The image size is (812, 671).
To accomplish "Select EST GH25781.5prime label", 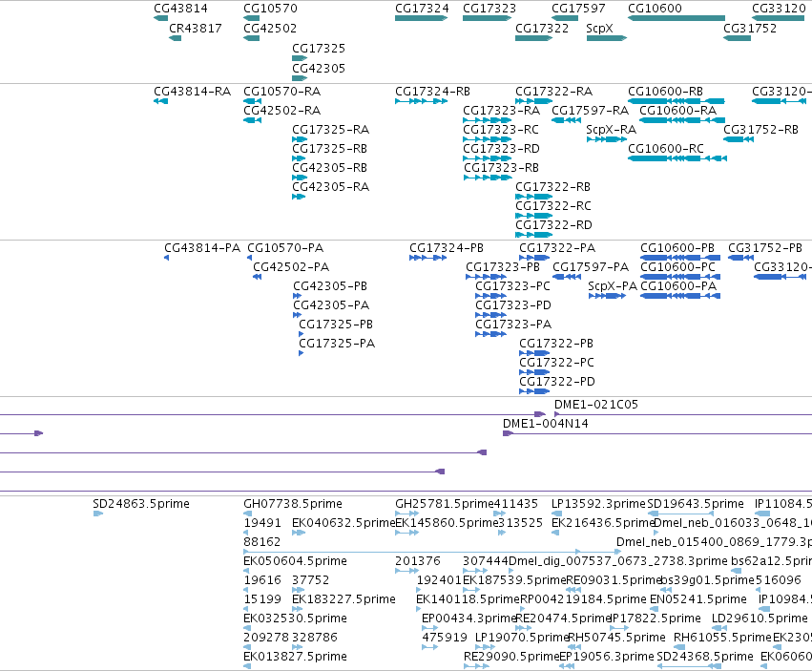I will pyautogui.click(x=445, y=504).
